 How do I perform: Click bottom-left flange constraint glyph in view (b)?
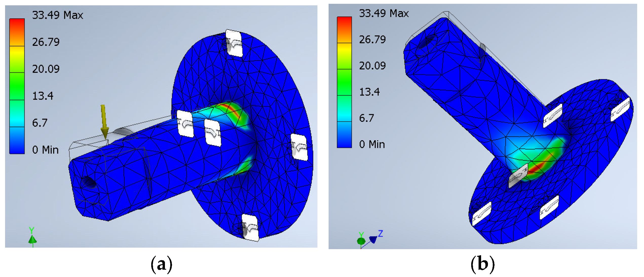[482, 213]
